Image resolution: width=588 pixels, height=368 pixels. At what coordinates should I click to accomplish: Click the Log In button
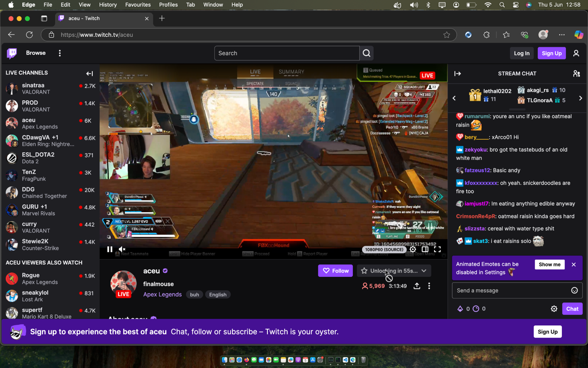[521, 53]
